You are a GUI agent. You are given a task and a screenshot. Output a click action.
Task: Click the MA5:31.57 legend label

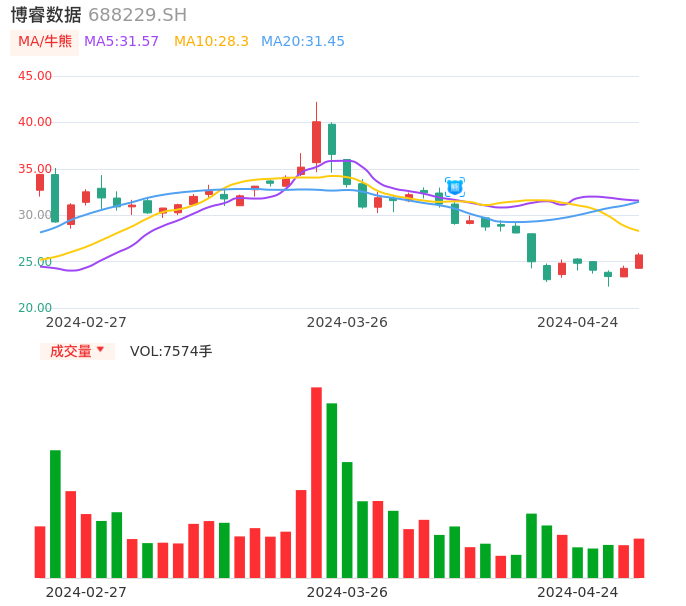121,42
